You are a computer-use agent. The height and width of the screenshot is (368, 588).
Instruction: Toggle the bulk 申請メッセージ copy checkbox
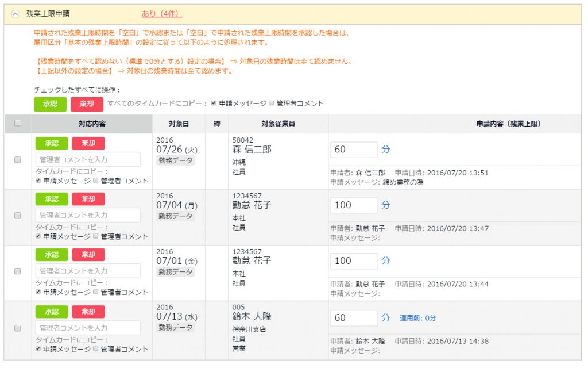tap(214, 103)
